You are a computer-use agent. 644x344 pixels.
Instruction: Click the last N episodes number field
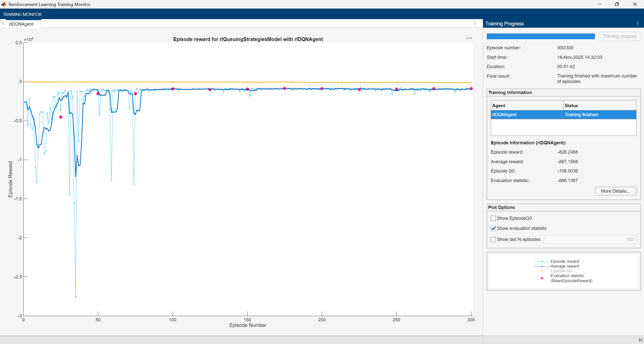point(590,239)
